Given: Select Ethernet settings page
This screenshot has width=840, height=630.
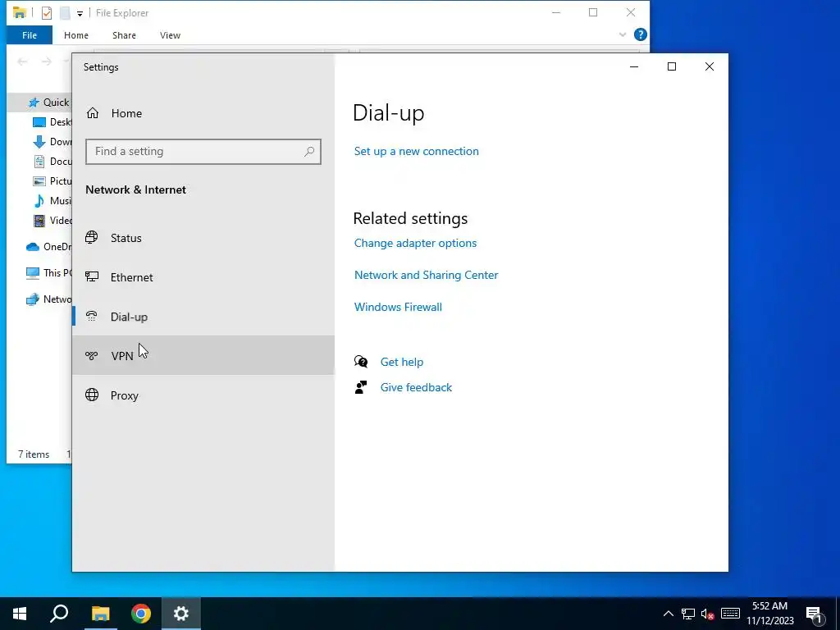Looking at the screenshot, I should point(203,277).
